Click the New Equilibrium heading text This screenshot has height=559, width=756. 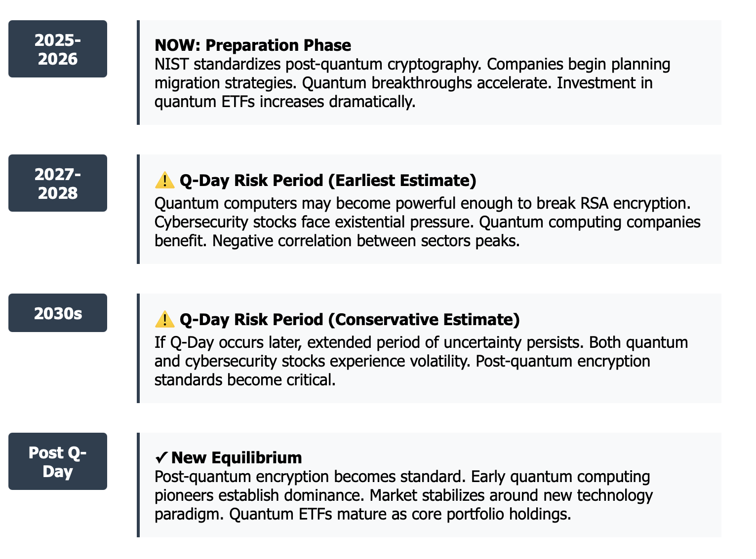pos(237,458)
